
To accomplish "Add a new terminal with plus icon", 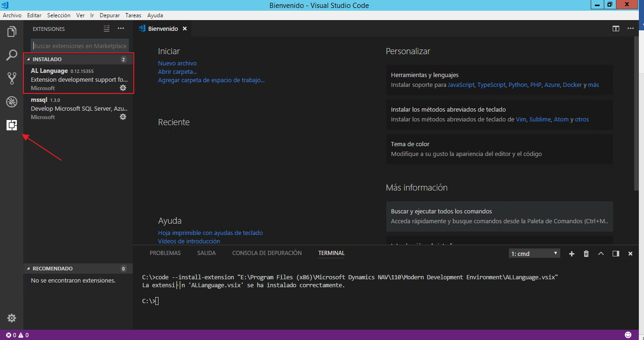I will pyautogui.click(x=572, y=254).
